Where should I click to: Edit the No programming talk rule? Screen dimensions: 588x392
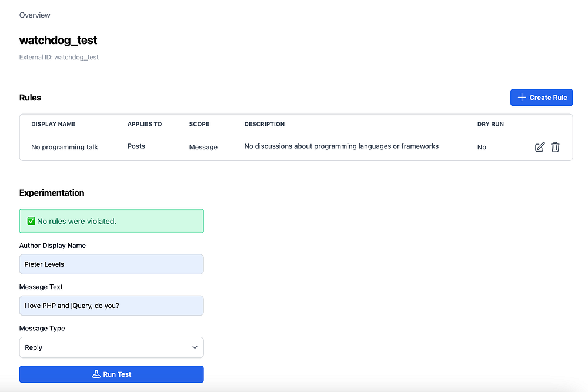click(x=540, y=147)
